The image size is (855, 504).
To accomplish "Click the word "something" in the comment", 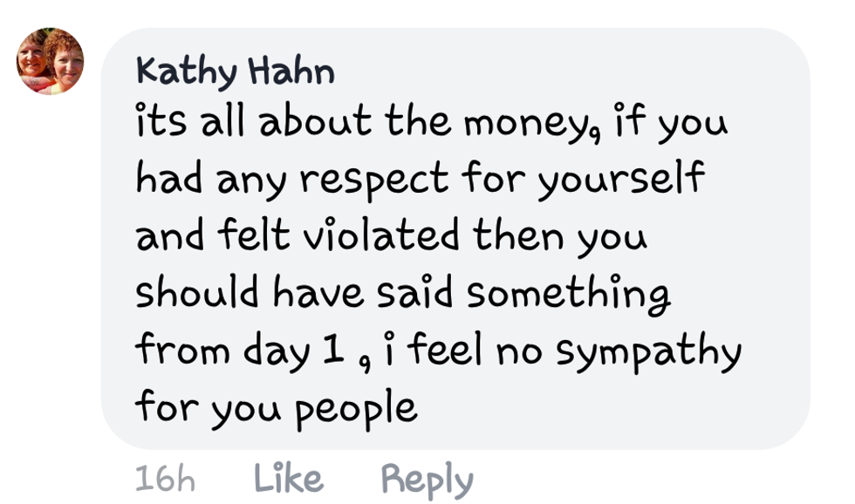I will coord(568,294).
